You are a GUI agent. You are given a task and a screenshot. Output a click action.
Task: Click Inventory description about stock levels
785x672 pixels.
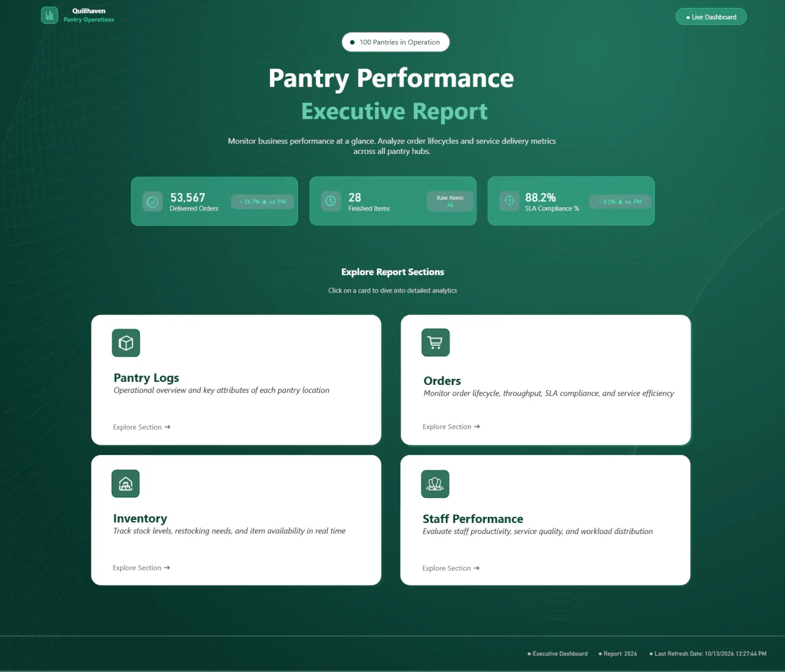click(229, 531)
